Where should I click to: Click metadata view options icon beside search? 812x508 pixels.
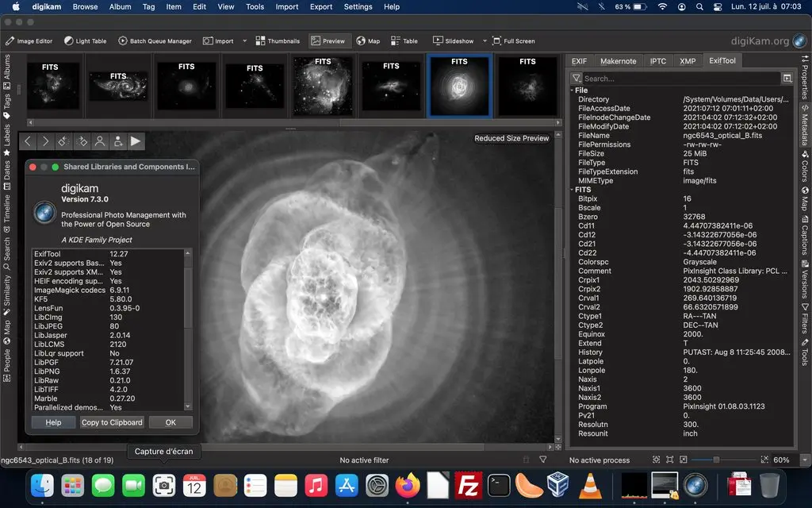(787, 79)
